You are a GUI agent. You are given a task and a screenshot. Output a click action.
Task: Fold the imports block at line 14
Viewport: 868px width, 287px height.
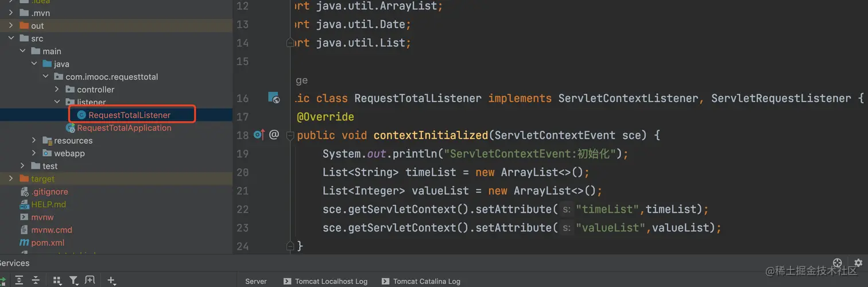tap(290, 43)
